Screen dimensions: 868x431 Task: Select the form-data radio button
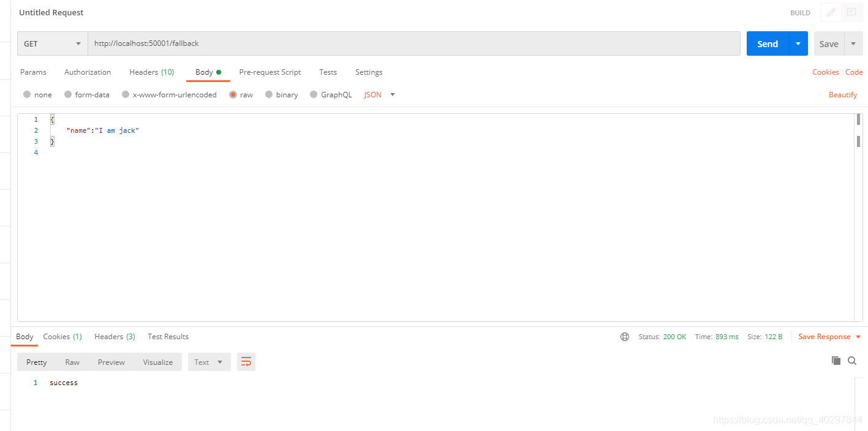68,94
